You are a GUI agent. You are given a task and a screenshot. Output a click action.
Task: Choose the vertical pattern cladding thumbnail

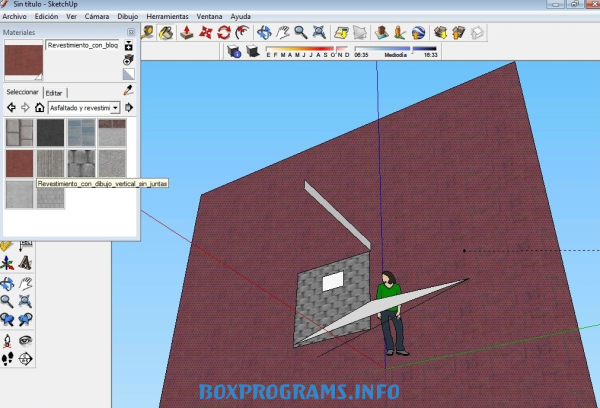tap(50, 163)
